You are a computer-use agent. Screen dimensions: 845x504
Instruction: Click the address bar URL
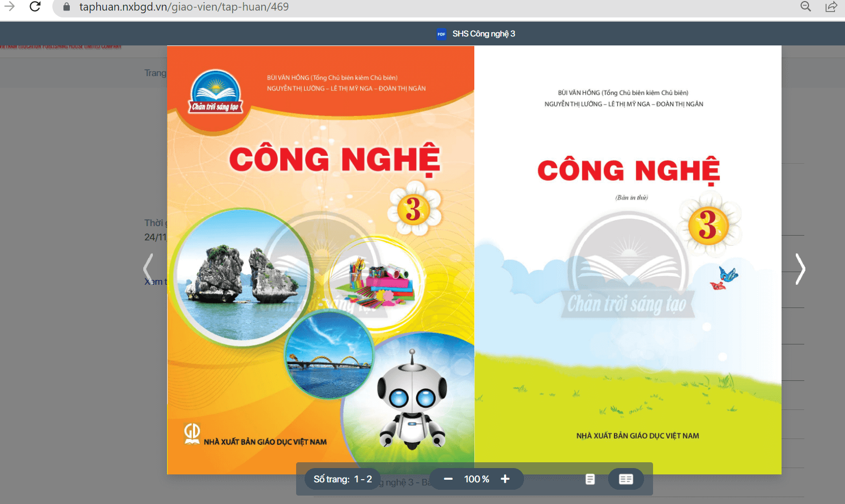[x=184, y=7]
